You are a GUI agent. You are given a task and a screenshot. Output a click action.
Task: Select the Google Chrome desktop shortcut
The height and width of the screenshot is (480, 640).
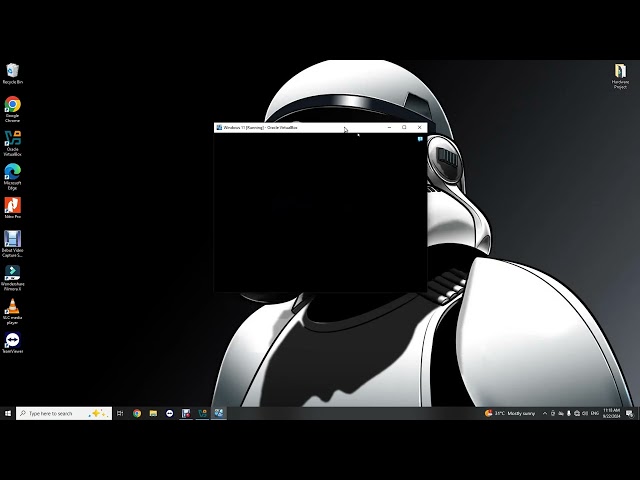coord(12,109)
